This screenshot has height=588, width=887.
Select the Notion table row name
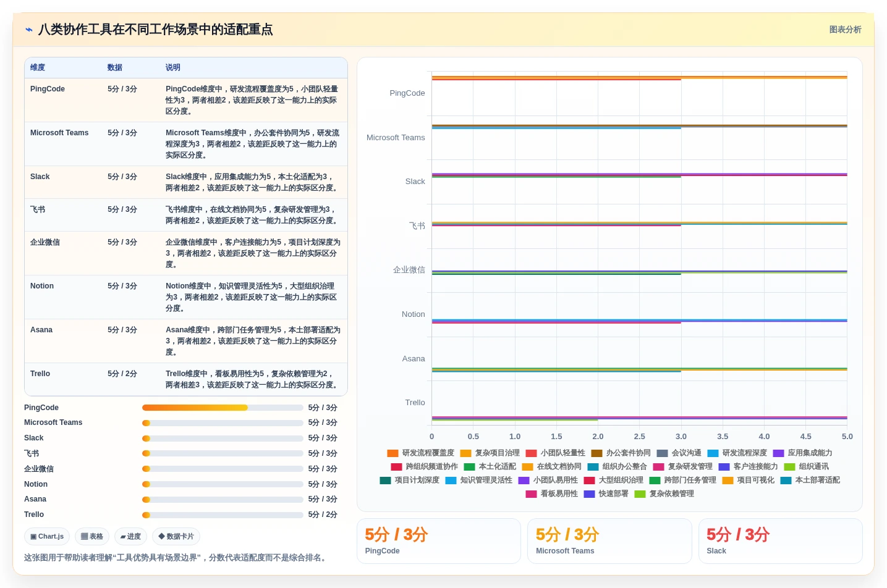coord(42,286)
